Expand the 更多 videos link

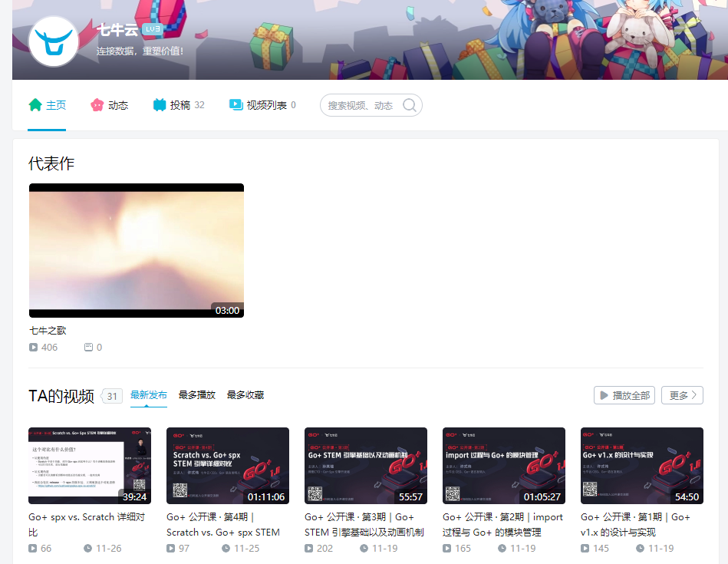pyautogui.click(x=682, y=395)
